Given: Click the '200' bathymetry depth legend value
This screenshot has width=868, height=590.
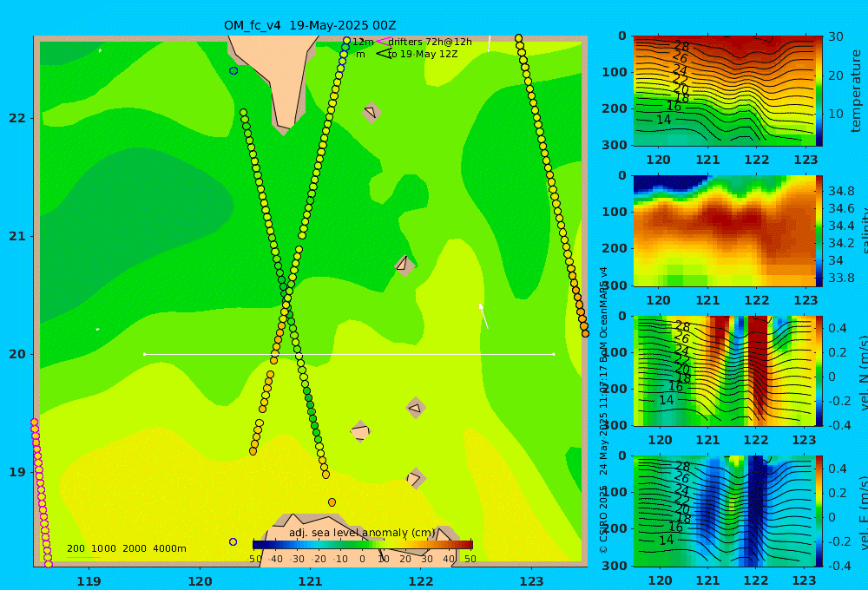Looking at the screenshot, I should 76,548.
